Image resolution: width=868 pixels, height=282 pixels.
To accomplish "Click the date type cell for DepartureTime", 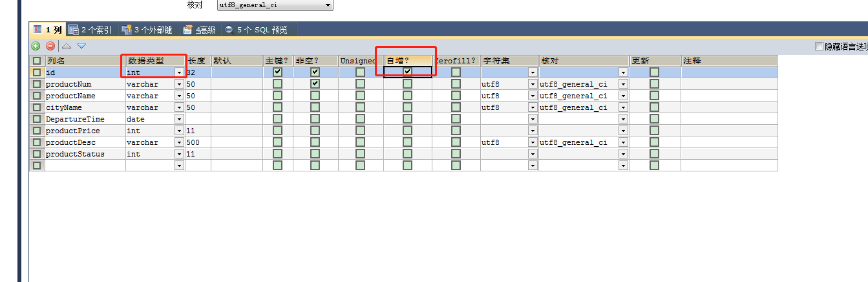I will [x=149, y=119].
